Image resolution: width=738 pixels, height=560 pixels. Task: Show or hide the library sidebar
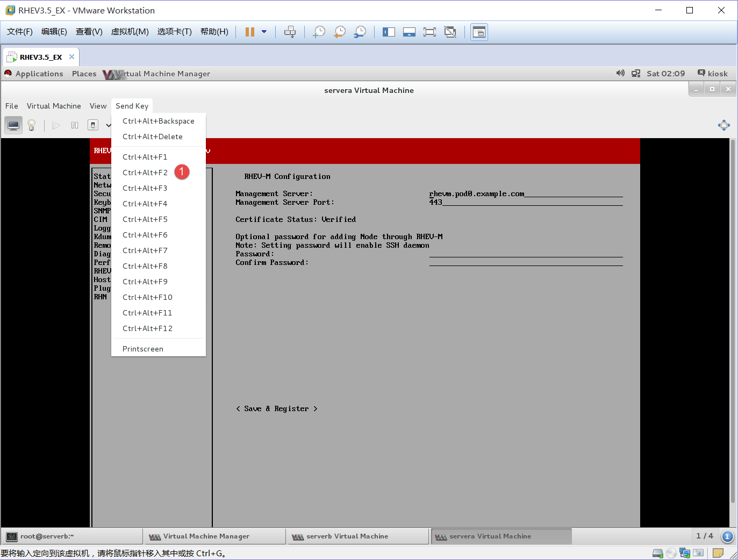tap(389, 32)
